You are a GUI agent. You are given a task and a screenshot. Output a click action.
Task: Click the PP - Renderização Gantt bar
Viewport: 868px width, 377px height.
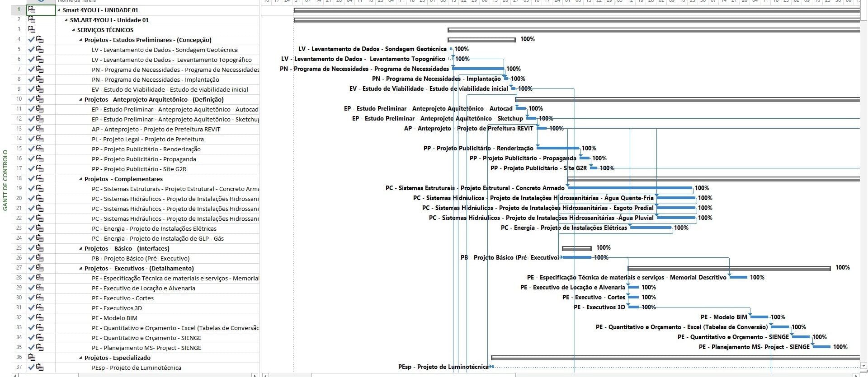tap(557, 148)
